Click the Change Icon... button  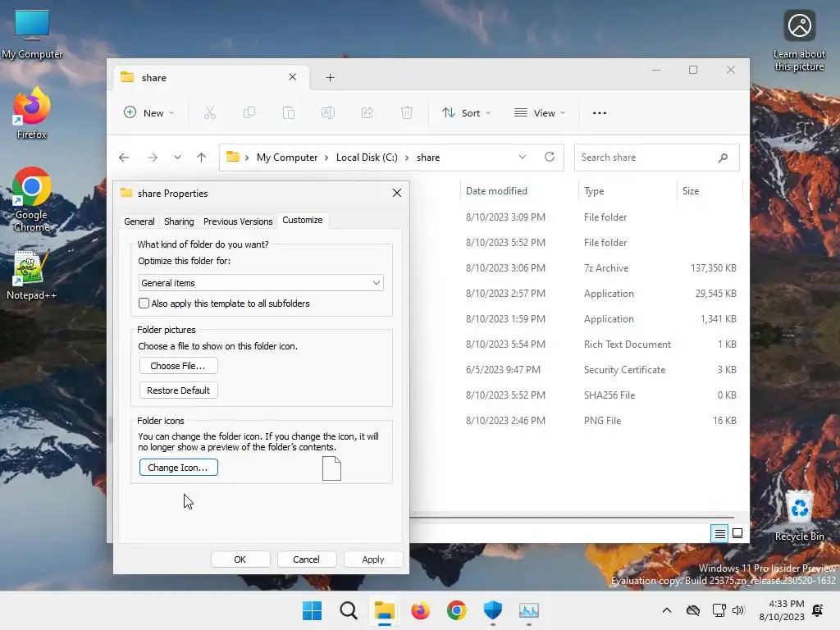[x=178, y=468]
